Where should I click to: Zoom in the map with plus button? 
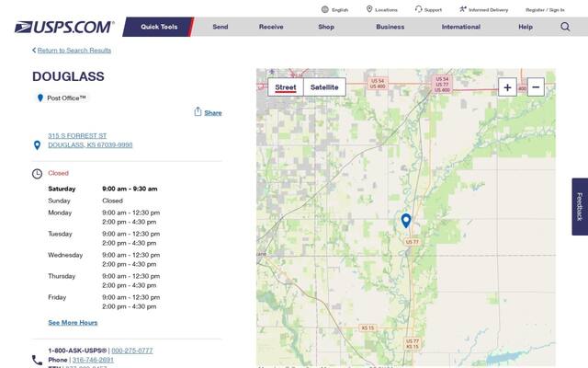point(507,87)
